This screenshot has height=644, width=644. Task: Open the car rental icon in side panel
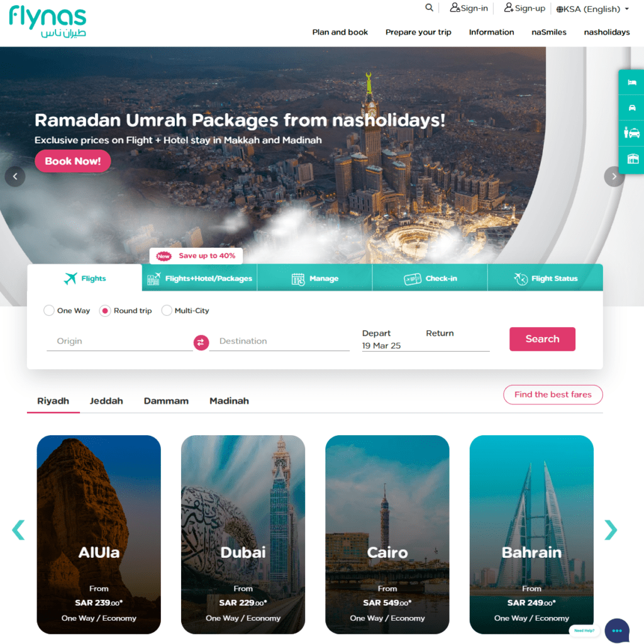click(631, 108)
